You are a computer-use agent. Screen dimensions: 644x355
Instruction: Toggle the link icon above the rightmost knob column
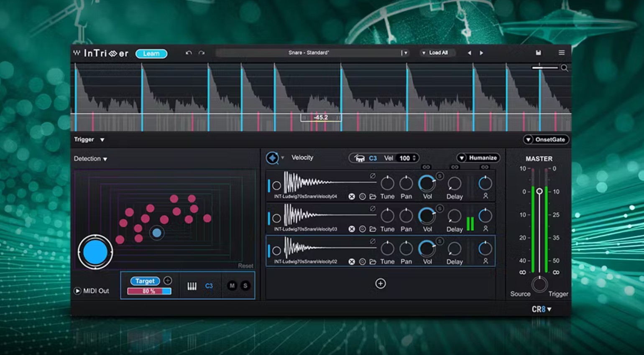pyautogui.click(x=485, y=167)
